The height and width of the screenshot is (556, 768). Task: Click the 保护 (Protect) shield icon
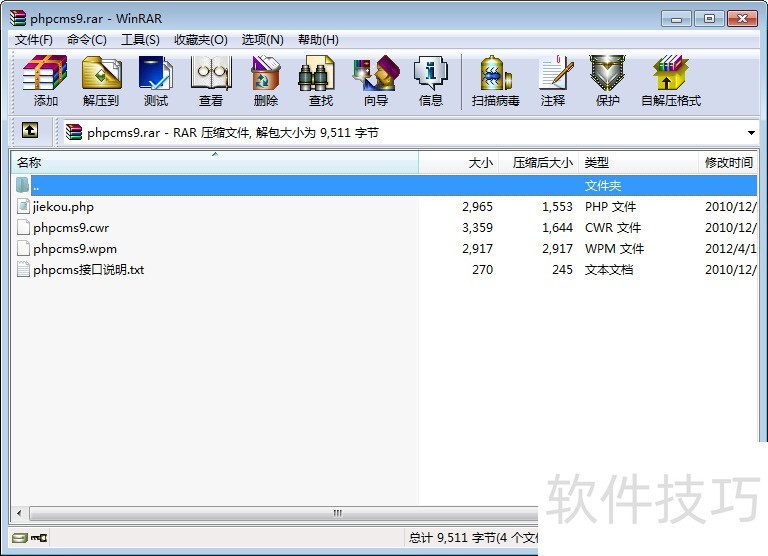(x=607, y=81)
